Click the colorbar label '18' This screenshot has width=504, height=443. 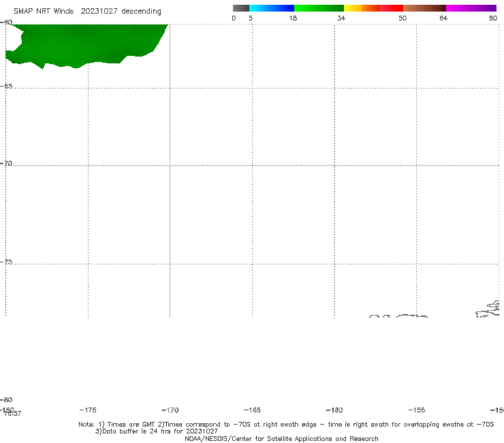293,18
